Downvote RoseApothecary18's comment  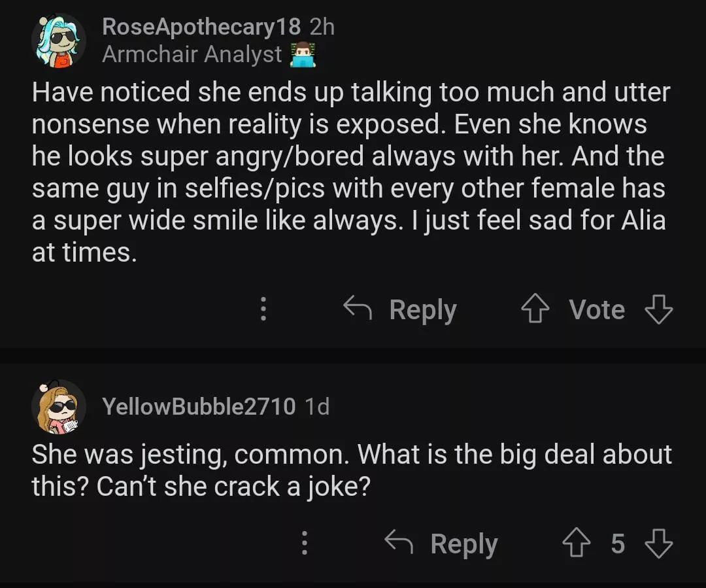658,309
